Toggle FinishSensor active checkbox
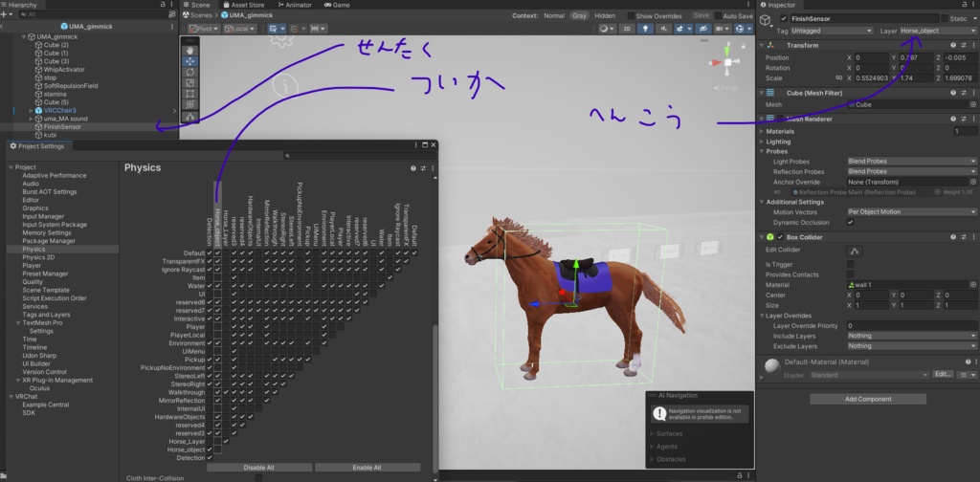The width and height of the screenshot is (980, 482). [784, 19]
